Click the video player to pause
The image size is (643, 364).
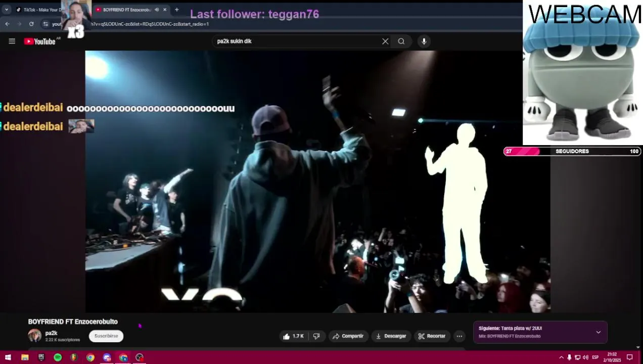pyautogui.click(x=317, y=181)
